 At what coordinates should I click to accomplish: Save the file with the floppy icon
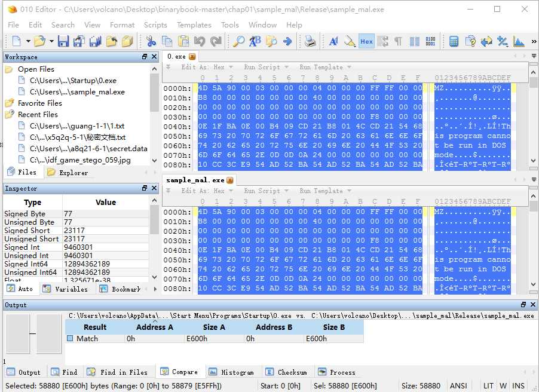click(63, 42)
